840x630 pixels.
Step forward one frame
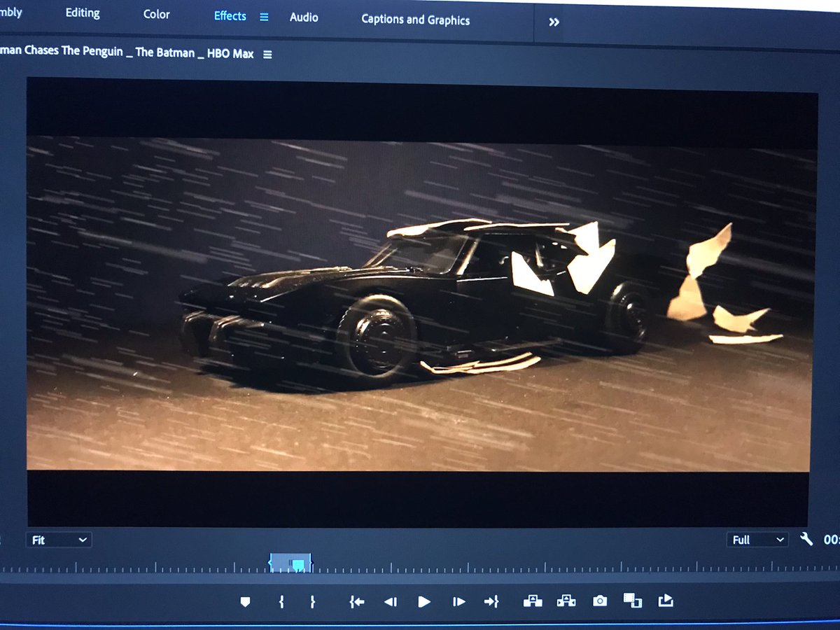coord(458,601)
